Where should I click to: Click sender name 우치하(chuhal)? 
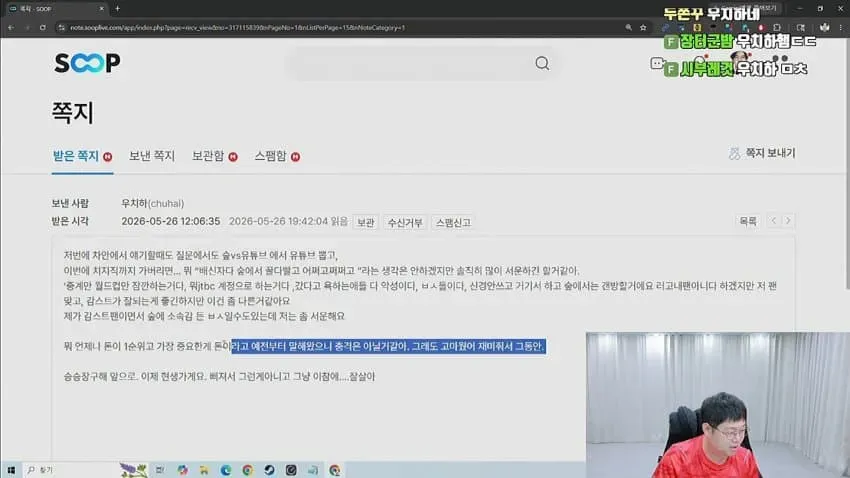152,203
